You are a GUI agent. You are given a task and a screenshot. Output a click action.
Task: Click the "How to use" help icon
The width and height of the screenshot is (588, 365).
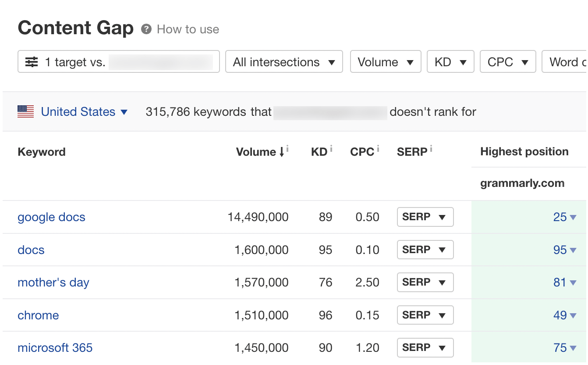tap(146, 29)
